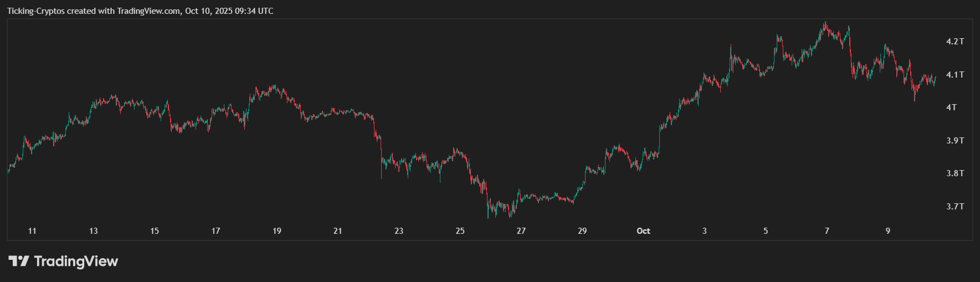Click the 4T price level label
The width and height of the screenshot is (980, 282).
(x=952, y=107)
